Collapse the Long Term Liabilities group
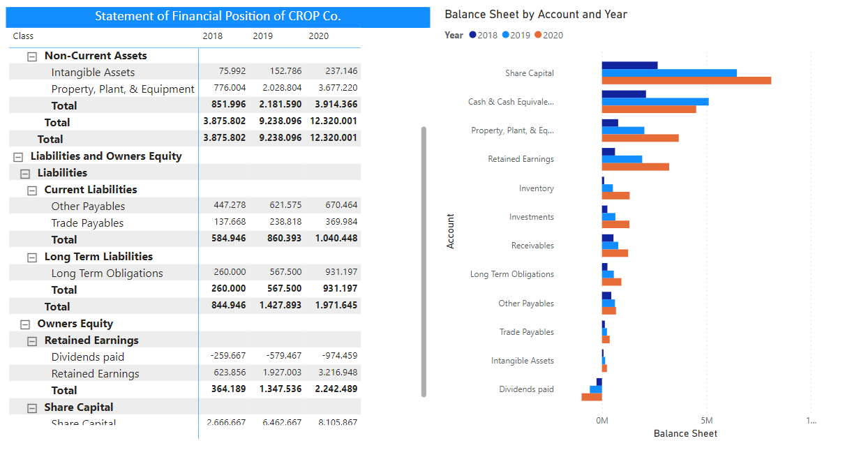This screenshot has width=868, height=450. [x=32, y=257]
